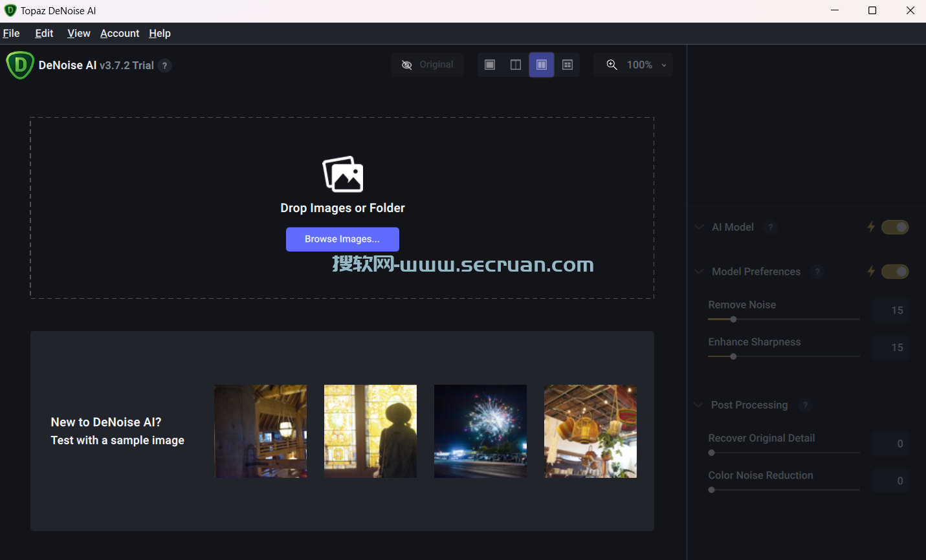Minimize the Topaz DeNoise AI window
Viewport: 926px width, 560px height.
(x=834, y=10)
